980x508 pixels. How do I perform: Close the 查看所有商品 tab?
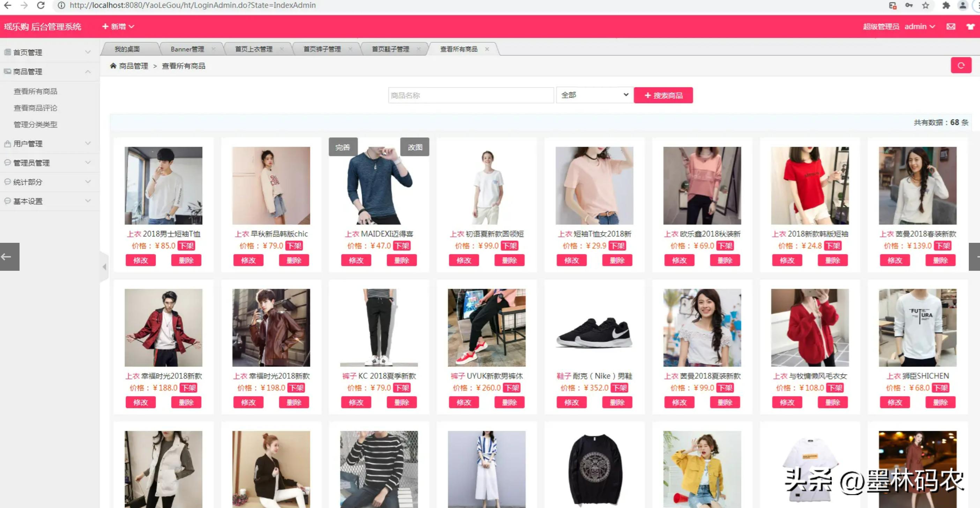pyautogui.click(x=487, y=49)
